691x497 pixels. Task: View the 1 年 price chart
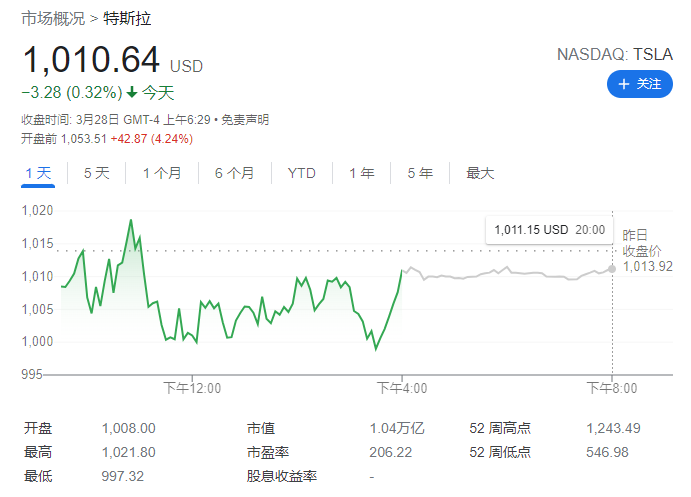pyautogui.click(x=361, y=173)
